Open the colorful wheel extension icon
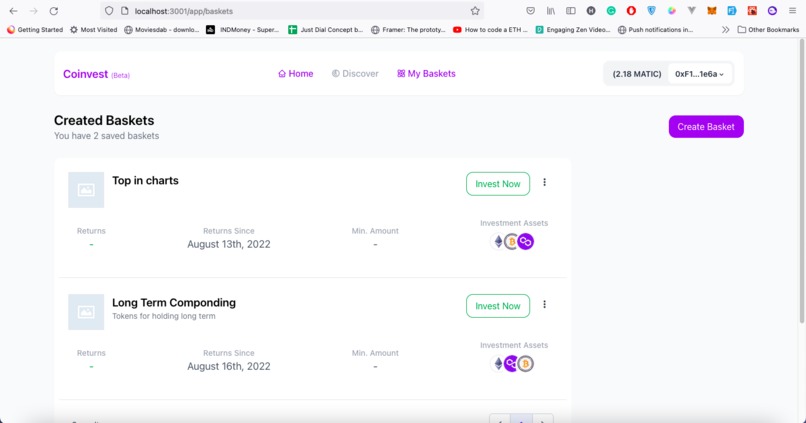806x423 pixels. click(671, 11)
